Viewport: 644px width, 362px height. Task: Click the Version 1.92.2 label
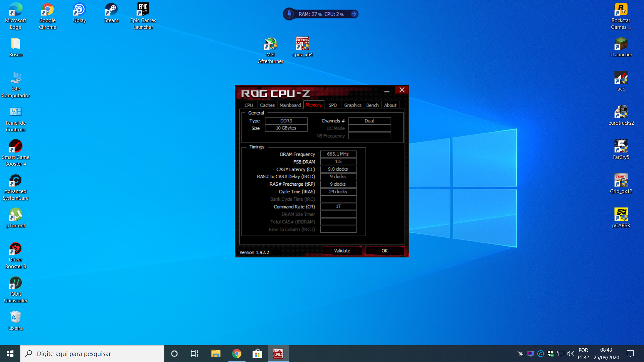point(254,252)
